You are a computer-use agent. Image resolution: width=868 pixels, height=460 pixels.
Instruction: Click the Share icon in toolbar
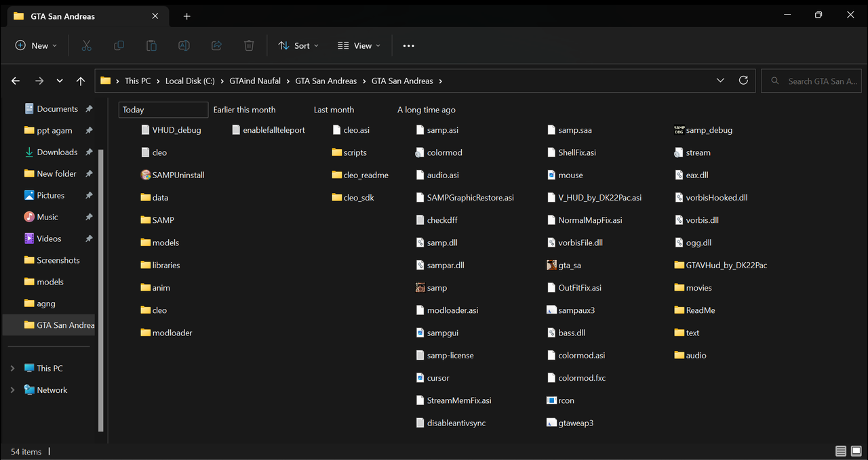click(216, 45)
